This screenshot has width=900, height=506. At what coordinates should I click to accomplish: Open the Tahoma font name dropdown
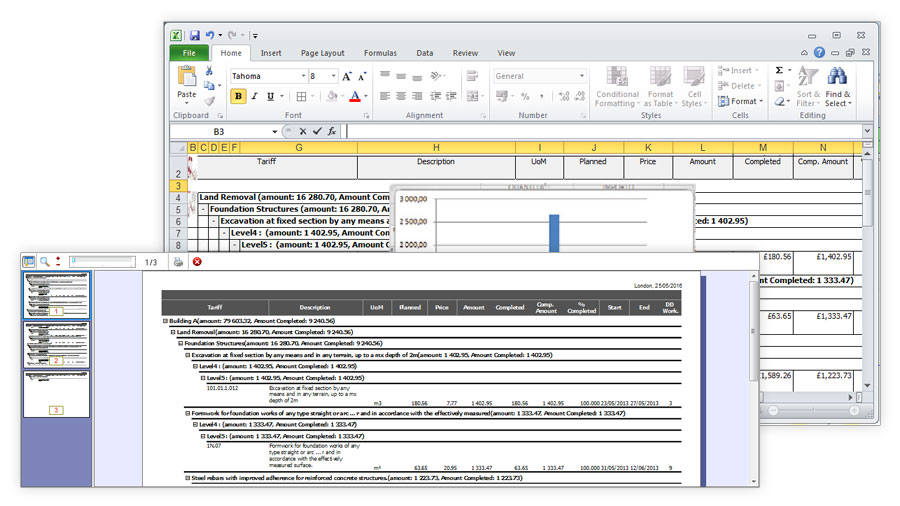point(304,76)
